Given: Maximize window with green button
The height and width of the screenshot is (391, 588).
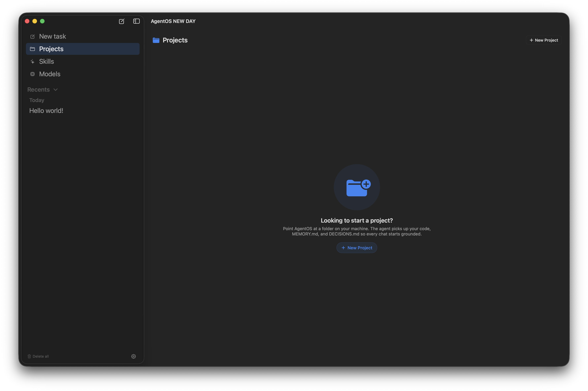Looking at the screenshot, I should 42,21.
